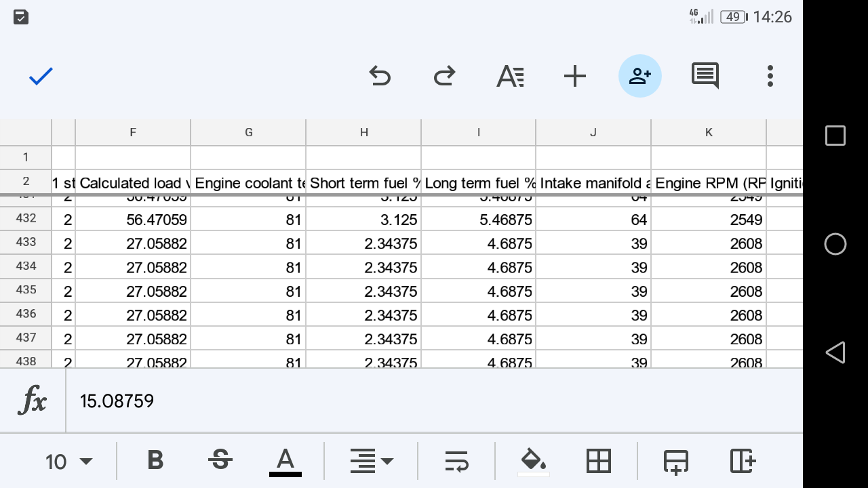
Task: Tap the Android back navigation button
Action: click(x=835, y=352)
